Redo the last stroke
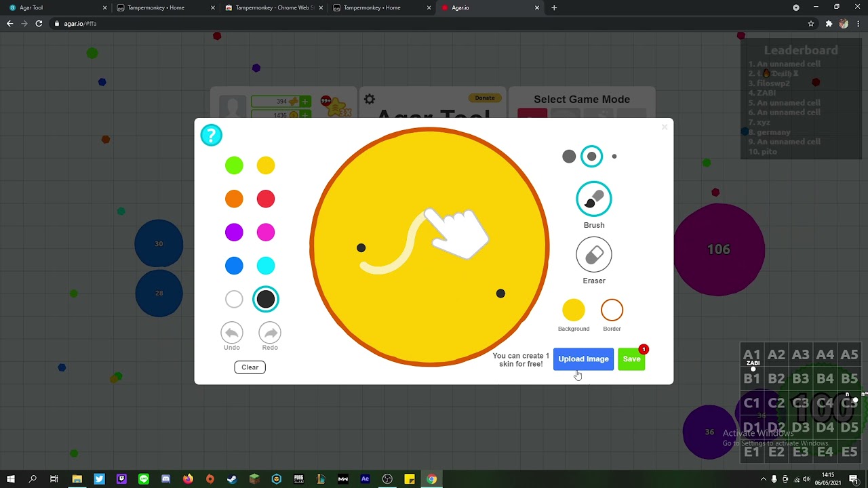868x488 pixels. click(270, 333)
